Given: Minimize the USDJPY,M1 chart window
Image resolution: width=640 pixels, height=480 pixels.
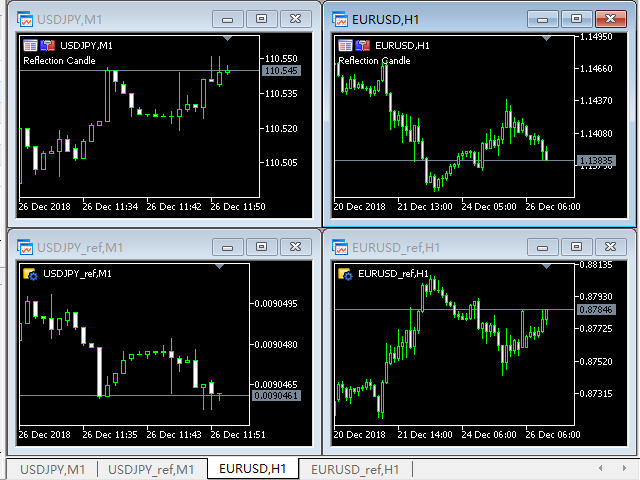Looking at the screenshot, I should click(228, 19).
